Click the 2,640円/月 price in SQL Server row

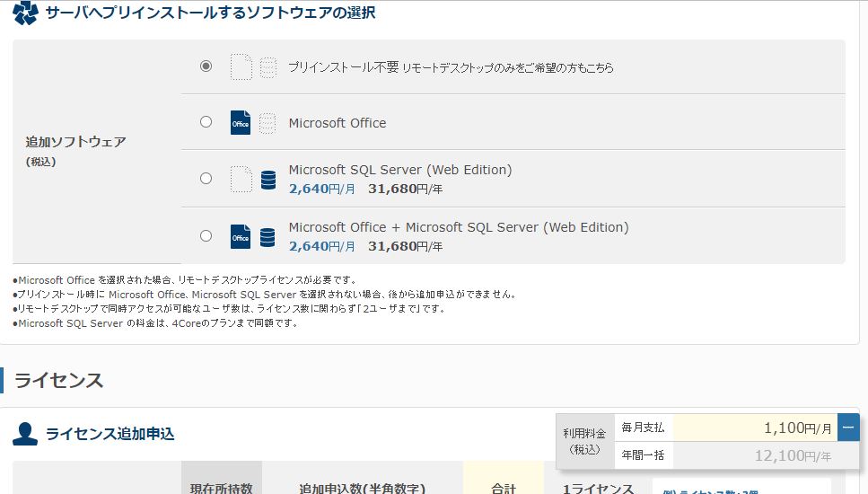(321, 189)
